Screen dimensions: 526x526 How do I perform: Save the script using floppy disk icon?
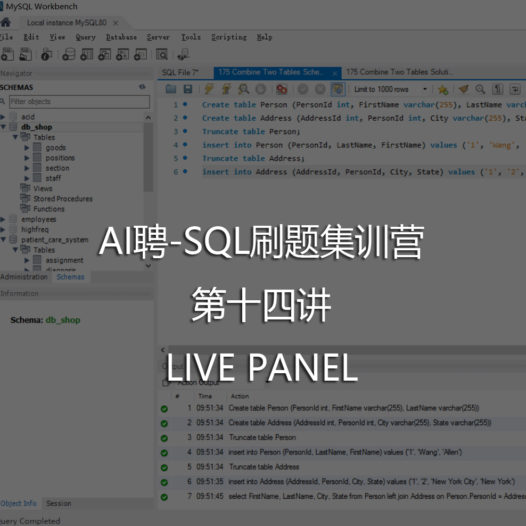coord(188,89)
